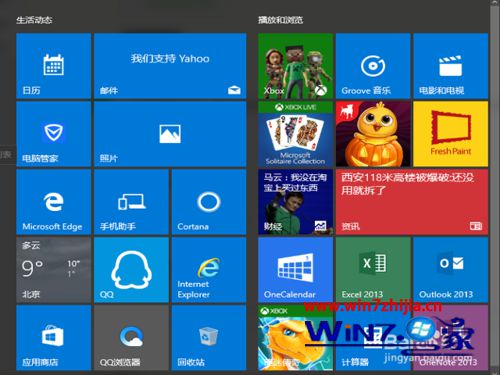The image size is (500, 375).
Task: Launch the Outlook 2013 tile
Action: [x=451, y=270]
